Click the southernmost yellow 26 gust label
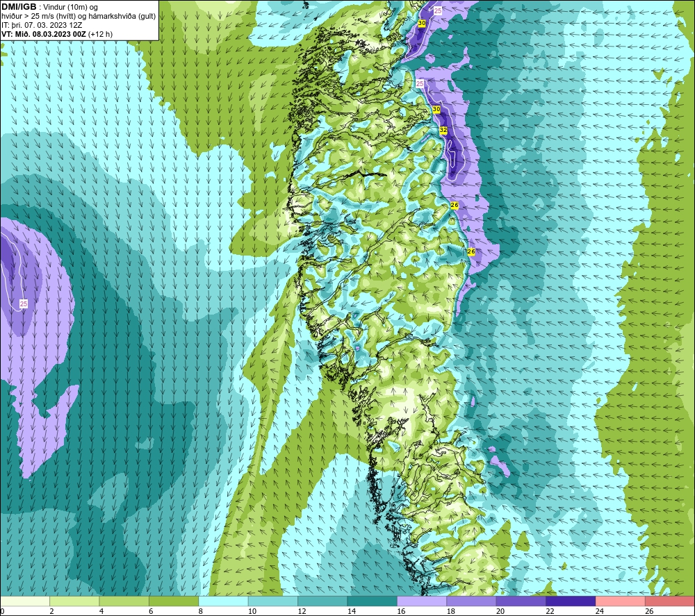 [471, 251]
